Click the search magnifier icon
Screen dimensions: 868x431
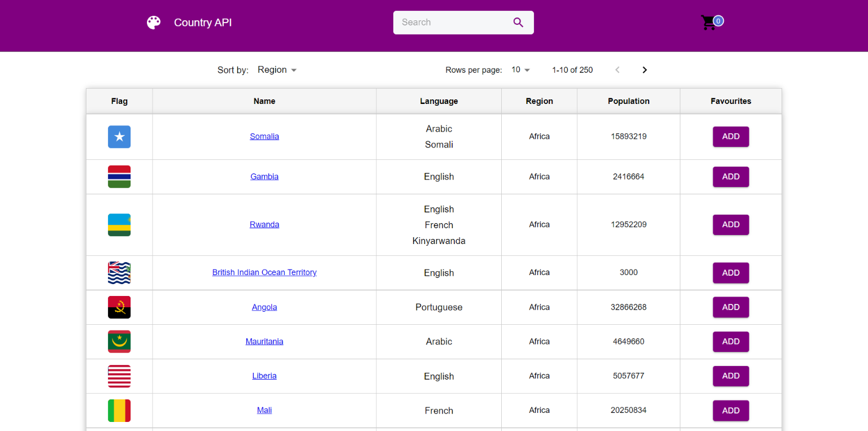518,23
